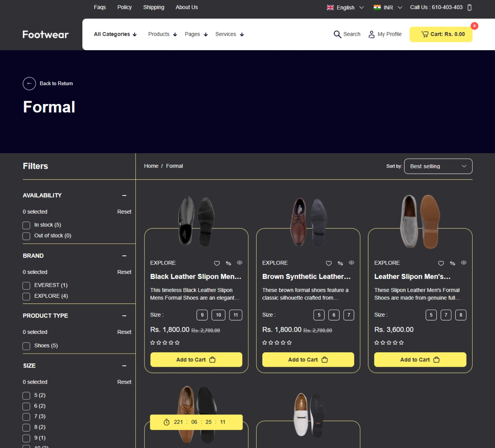Quick view Brown Synthetic Leather eye icon
Viewport: 495px width, 448px height.
pyautogui.click(x=352, y=263)
